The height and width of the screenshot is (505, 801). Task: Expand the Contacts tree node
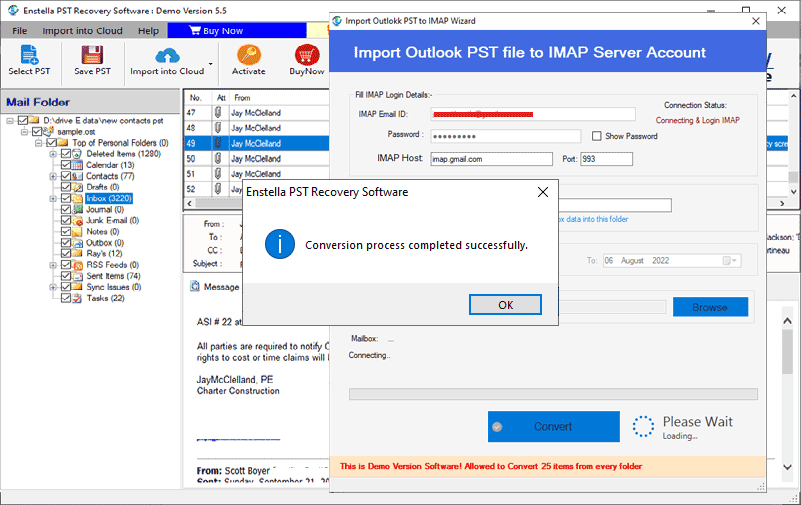coord(53,176)
